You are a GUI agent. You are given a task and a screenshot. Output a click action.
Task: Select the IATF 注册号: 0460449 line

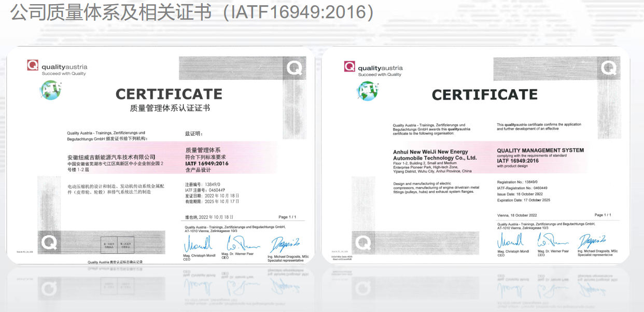pyautogui.click(x=205, y=190)
